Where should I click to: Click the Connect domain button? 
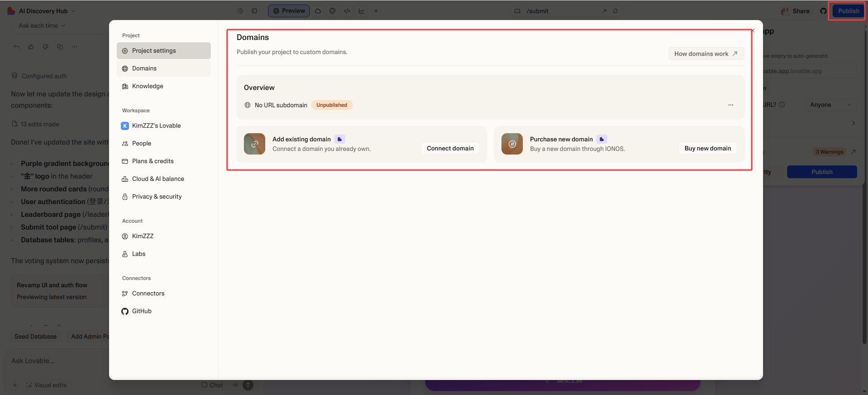(450, 148)
